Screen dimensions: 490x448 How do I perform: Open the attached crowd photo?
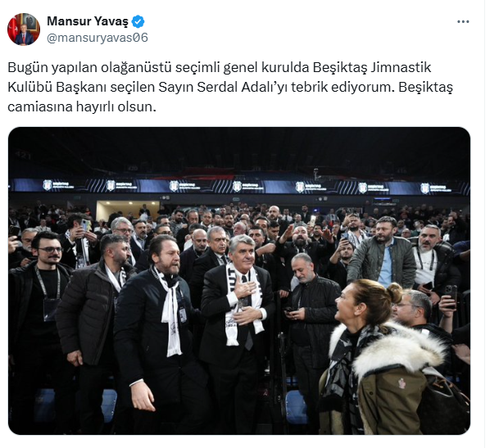[239, 281]
